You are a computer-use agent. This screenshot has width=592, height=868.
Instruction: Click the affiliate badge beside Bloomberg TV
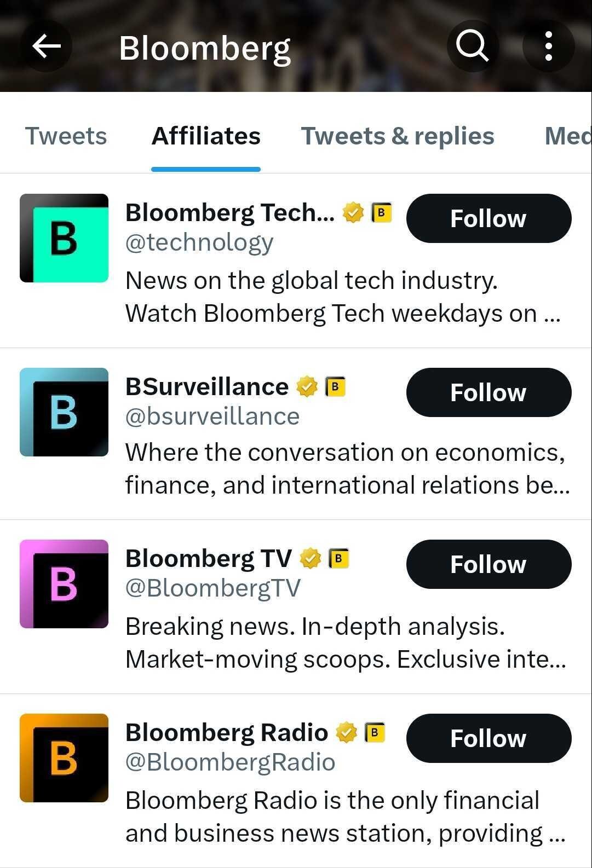pos(338,558)
